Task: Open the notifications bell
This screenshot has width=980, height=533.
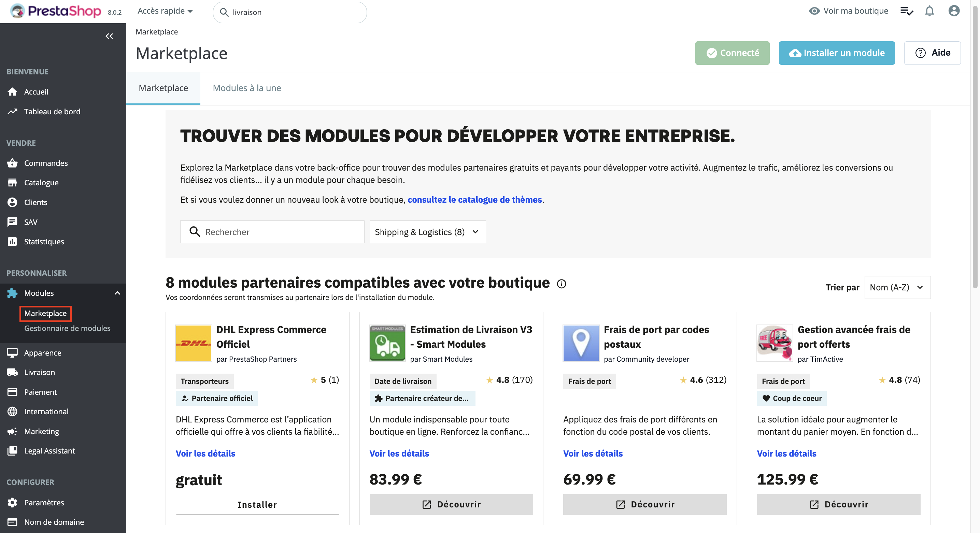Action: point(929,11)
